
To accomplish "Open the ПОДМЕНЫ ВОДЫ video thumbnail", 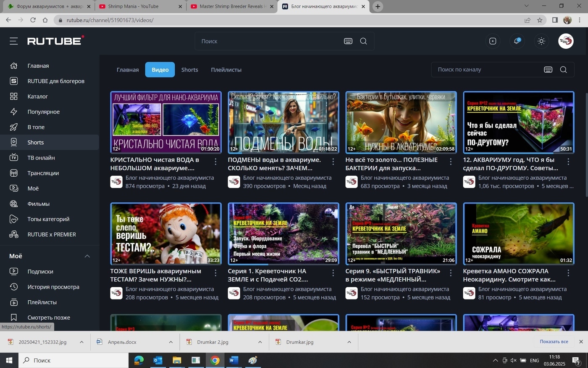I will [x=283, y=122].
